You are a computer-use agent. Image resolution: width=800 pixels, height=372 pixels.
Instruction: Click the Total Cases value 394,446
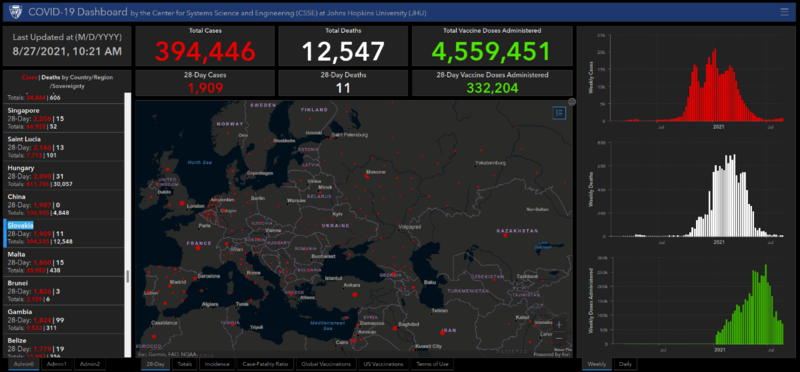point(205,51)
